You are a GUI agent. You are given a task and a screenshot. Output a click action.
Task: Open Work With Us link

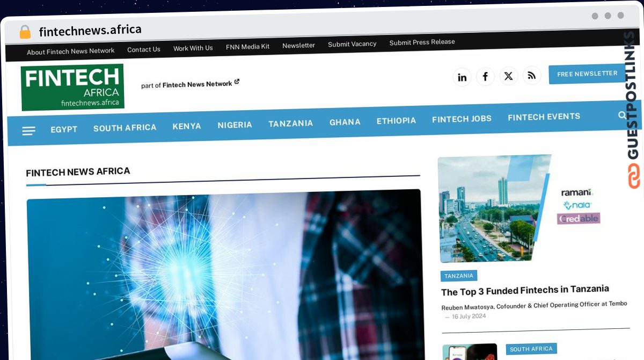[193, 48]
